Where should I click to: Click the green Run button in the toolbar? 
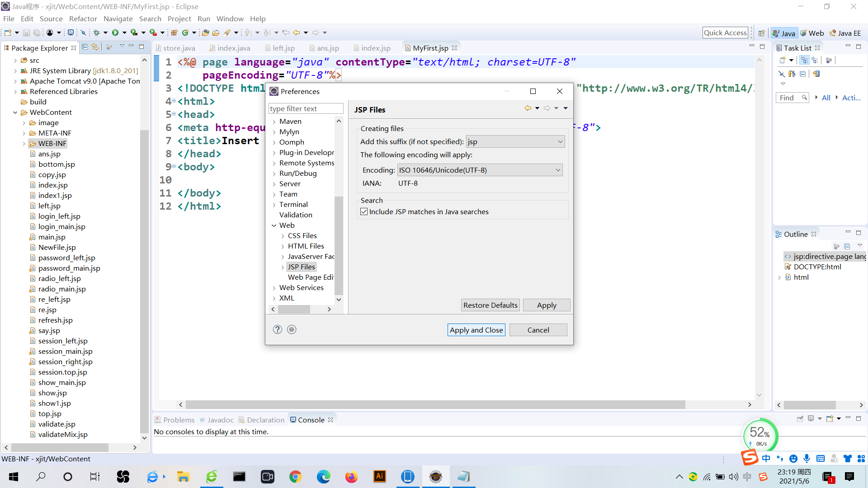pyautogui.click(x=115, y=33)
